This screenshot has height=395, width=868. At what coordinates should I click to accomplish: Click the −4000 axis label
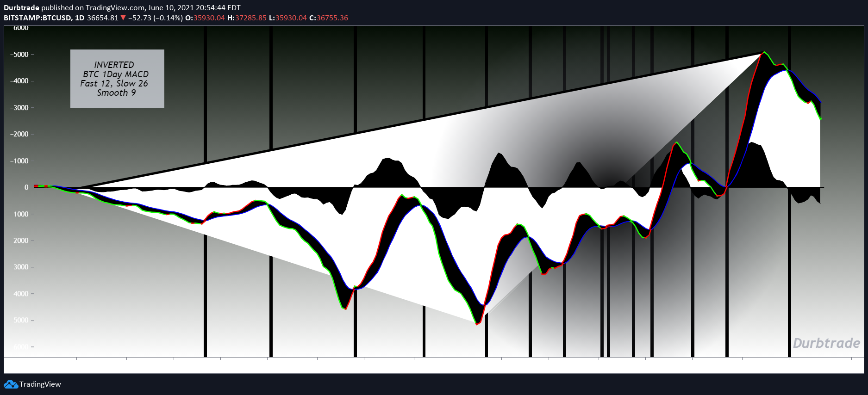click(19, 81)
